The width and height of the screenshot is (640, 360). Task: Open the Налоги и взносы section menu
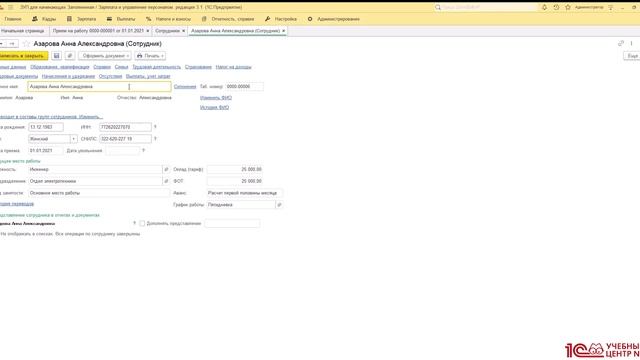pyautogui.click(x=169, y=19)
